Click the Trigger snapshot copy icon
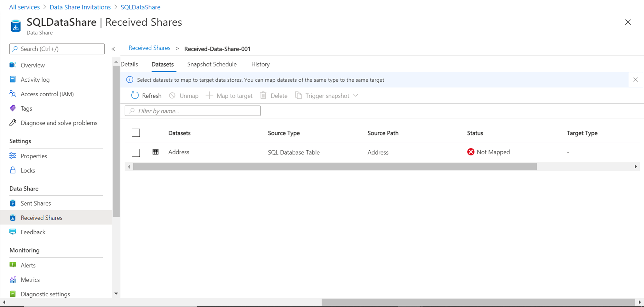644x307 pixels. [298, 96]
